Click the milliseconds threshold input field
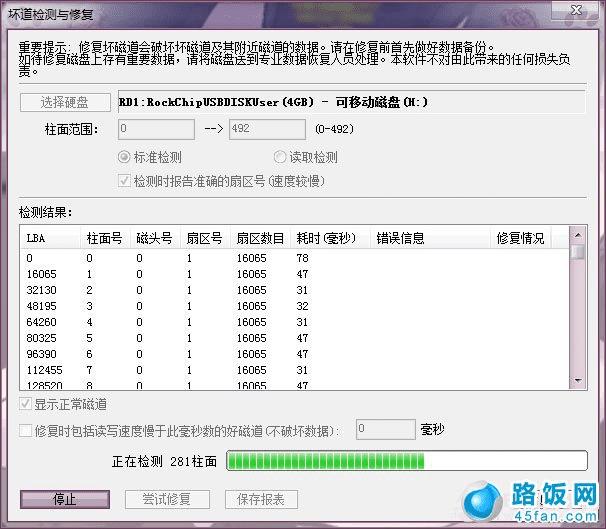 pos(386,429)
